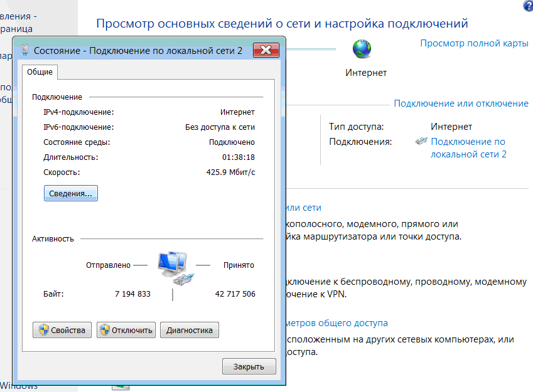
Task: Click the received bytes value 42 717 506
Action: [235, 294]
